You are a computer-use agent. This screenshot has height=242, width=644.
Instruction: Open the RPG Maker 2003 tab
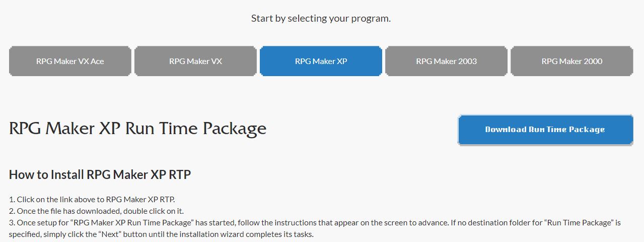[x=446, y=61]
